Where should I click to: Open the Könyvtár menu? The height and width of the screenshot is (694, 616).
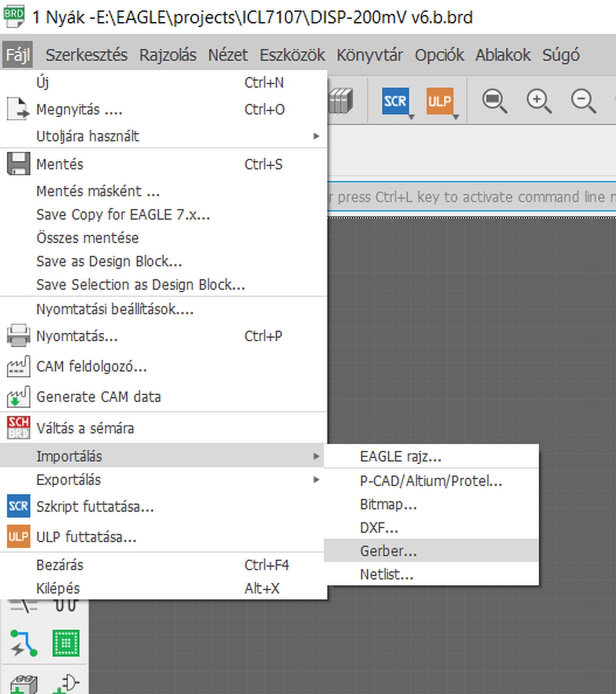(x=369, y=55)
